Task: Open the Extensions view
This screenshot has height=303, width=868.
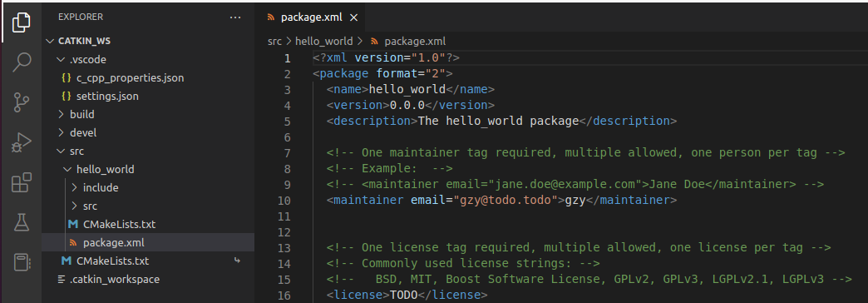Action: tap(21, 182)
